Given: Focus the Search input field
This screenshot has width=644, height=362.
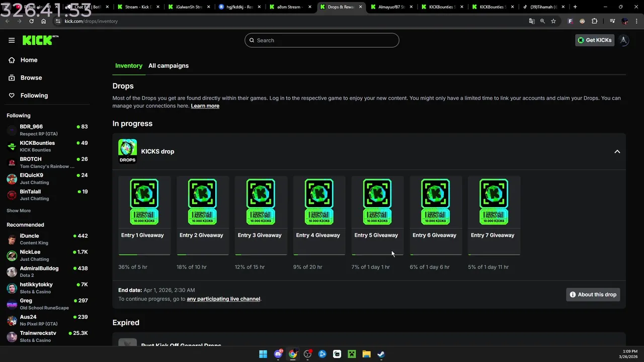Looking at the screenshot, I should tap(322, 40).
